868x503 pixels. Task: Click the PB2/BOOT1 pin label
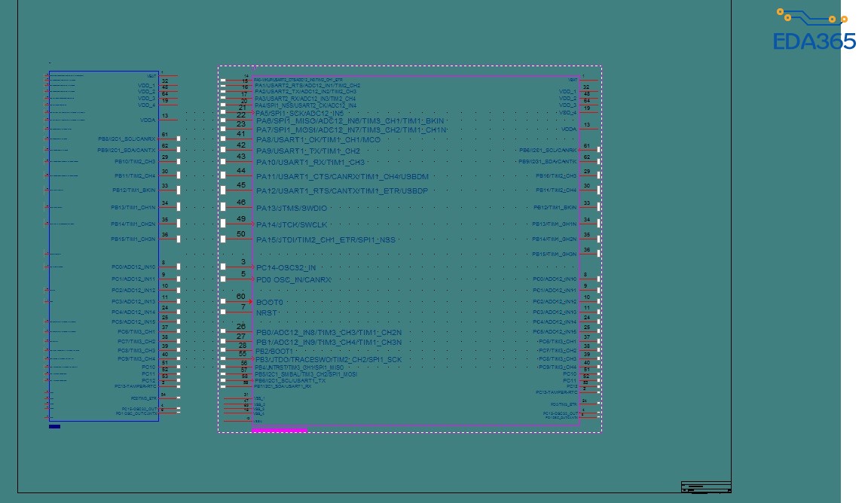pos(274,352)
